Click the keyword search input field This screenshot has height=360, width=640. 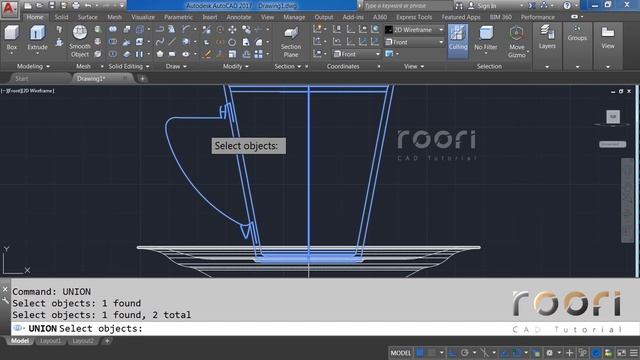(408, 6)
